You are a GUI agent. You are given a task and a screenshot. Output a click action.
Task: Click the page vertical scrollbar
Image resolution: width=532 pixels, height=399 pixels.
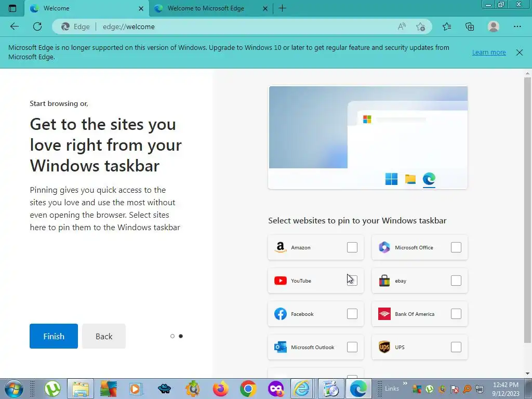pos(527,210)
